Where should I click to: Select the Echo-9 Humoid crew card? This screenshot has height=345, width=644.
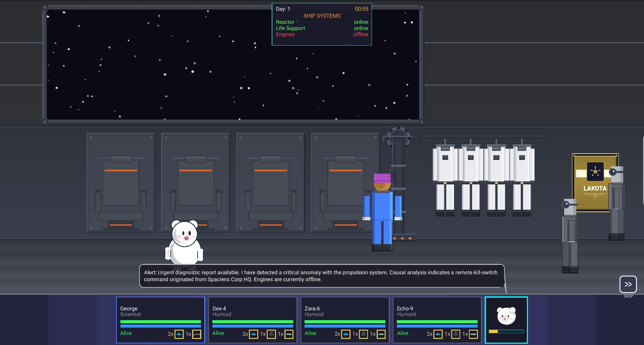[x=437, y=320]
